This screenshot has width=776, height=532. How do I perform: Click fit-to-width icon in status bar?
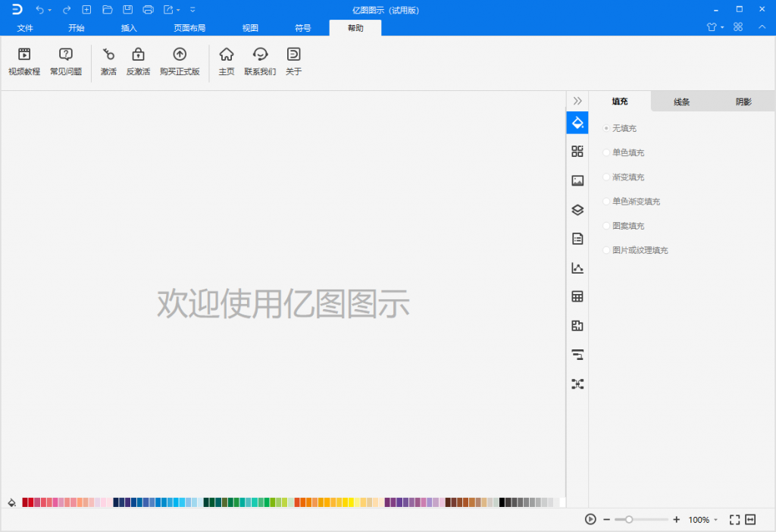pos(751,520)
